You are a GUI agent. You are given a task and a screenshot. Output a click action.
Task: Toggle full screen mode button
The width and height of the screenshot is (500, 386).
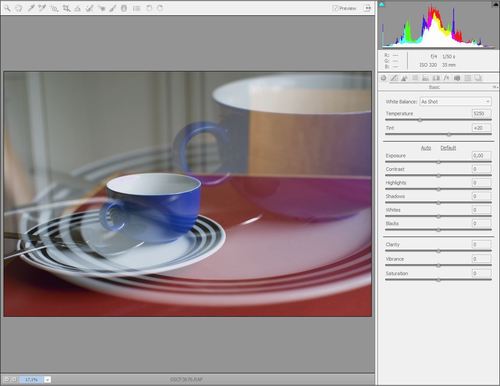367,8
